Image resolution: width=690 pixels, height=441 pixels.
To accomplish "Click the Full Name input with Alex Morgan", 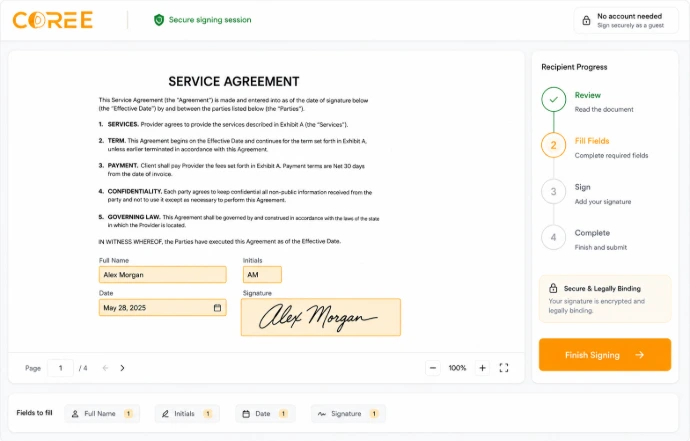I will click(x=163, y=275).
